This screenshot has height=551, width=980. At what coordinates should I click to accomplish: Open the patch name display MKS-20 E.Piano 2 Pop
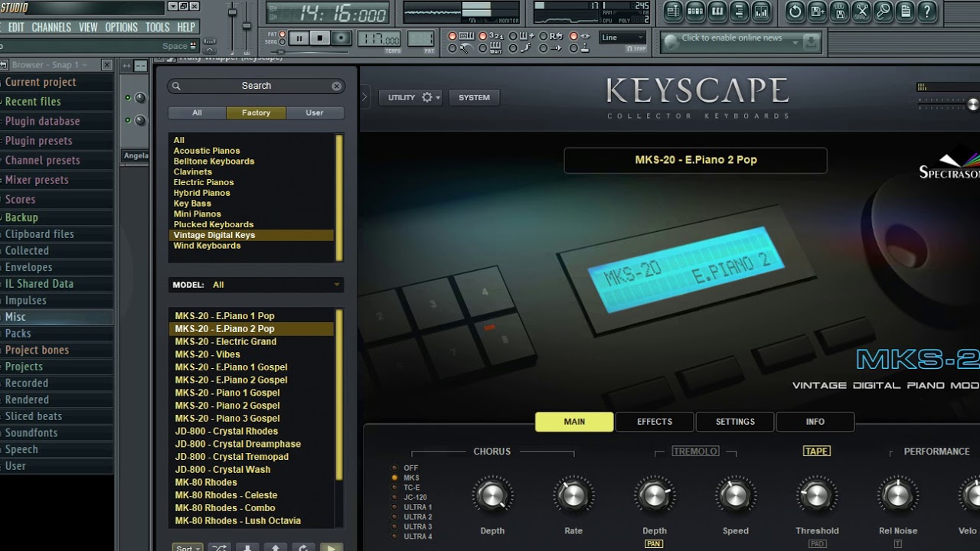pyautogui.click(x=695, y=160)
